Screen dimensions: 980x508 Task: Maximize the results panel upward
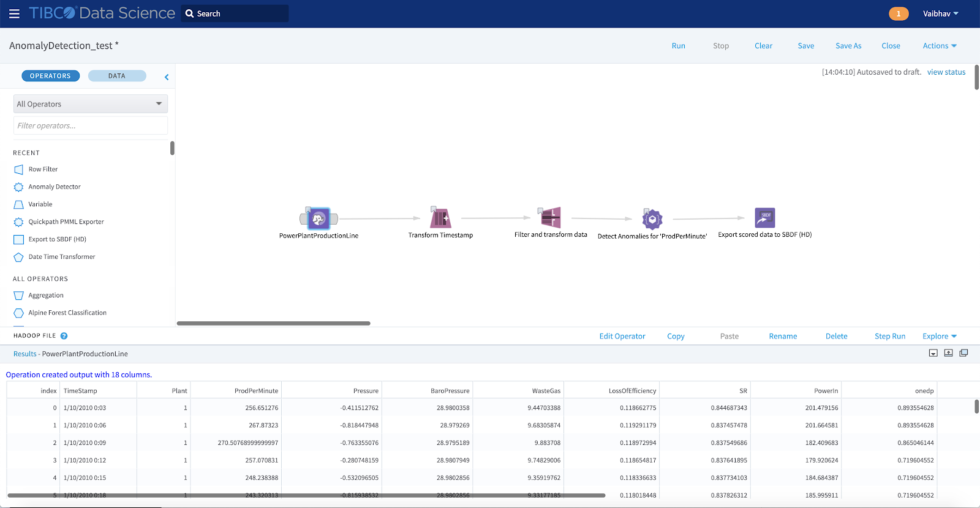(949, 353)
